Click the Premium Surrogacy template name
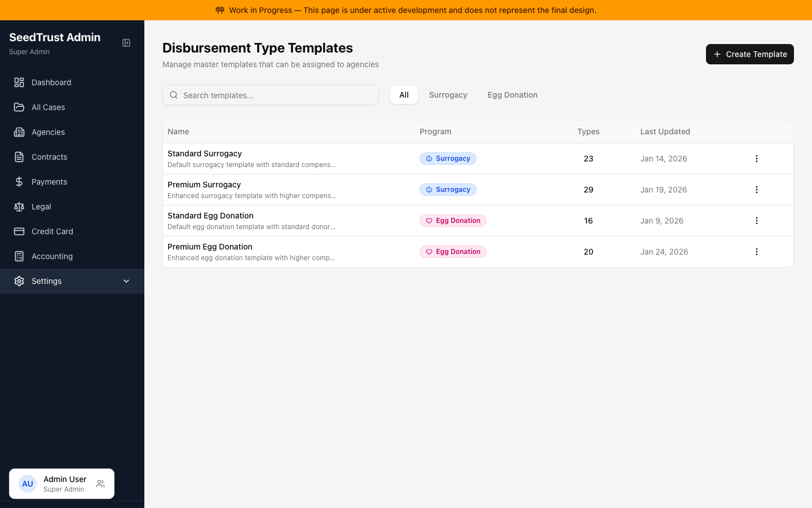 (204, 185)
